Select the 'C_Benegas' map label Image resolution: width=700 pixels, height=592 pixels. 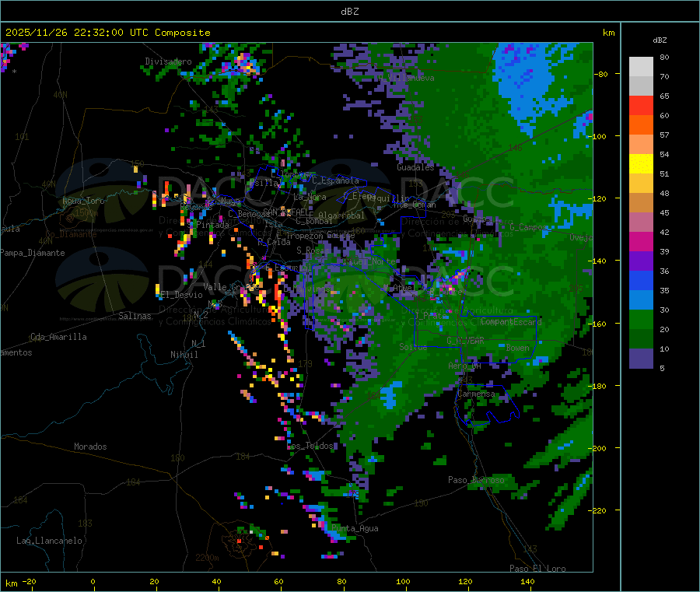[249, 214]
